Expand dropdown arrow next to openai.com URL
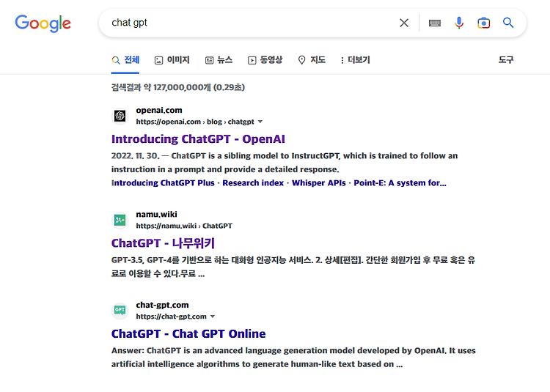Screen dimensions: 550x392 tap(260, 122)
